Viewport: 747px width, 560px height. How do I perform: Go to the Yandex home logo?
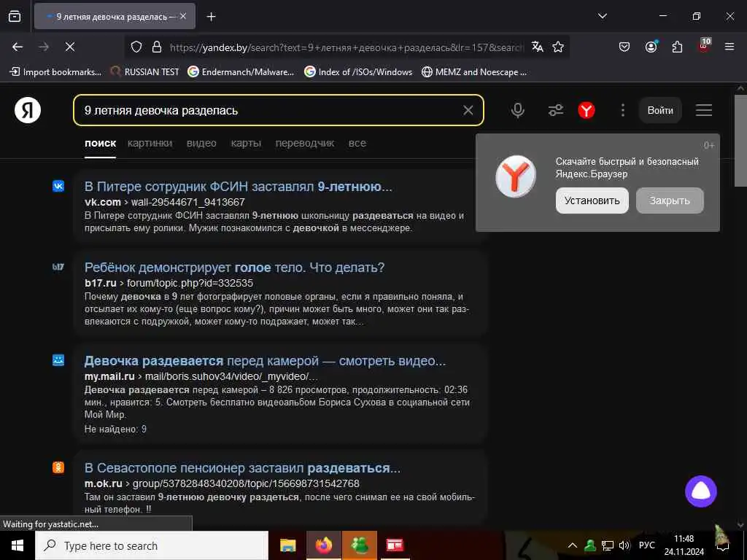(x=28, y=110)
